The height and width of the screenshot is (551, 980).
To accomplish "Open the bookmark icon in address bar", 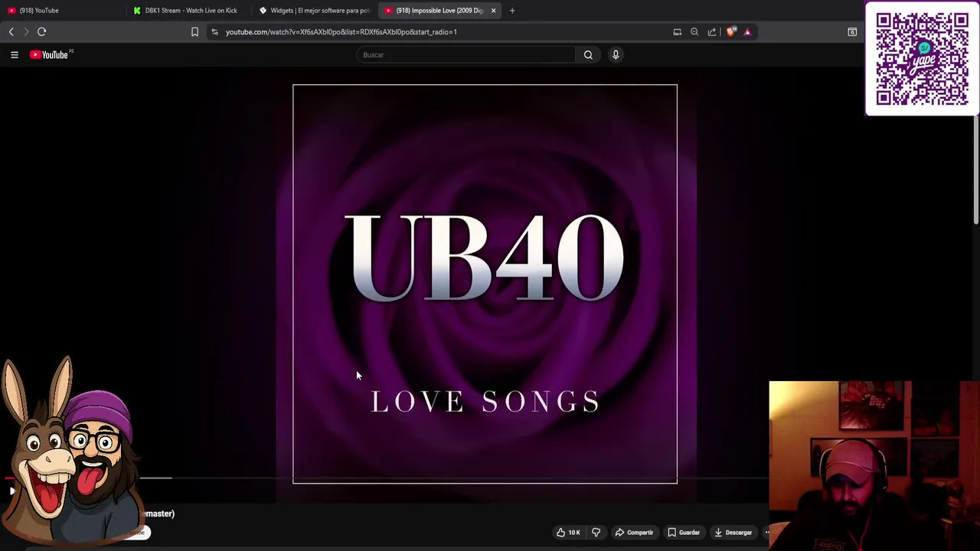I will click(x=194, y=32).
